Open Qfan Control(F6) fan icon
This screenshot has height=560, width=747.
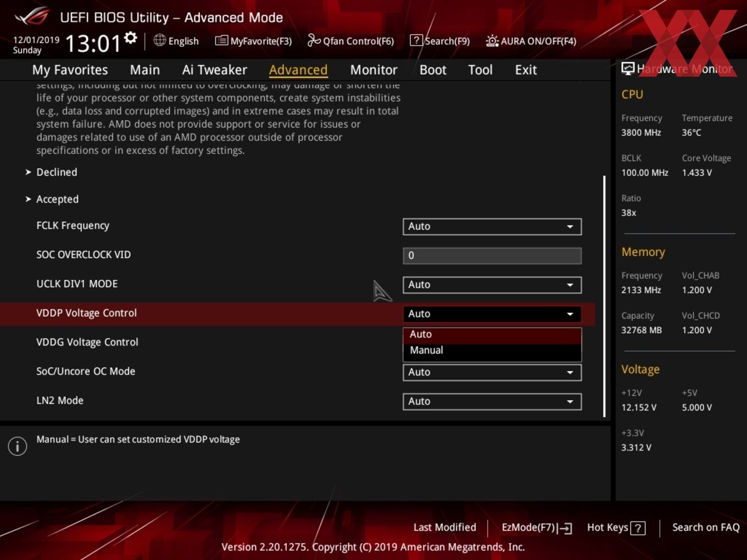pyautogui.click(x=314, y=40)
